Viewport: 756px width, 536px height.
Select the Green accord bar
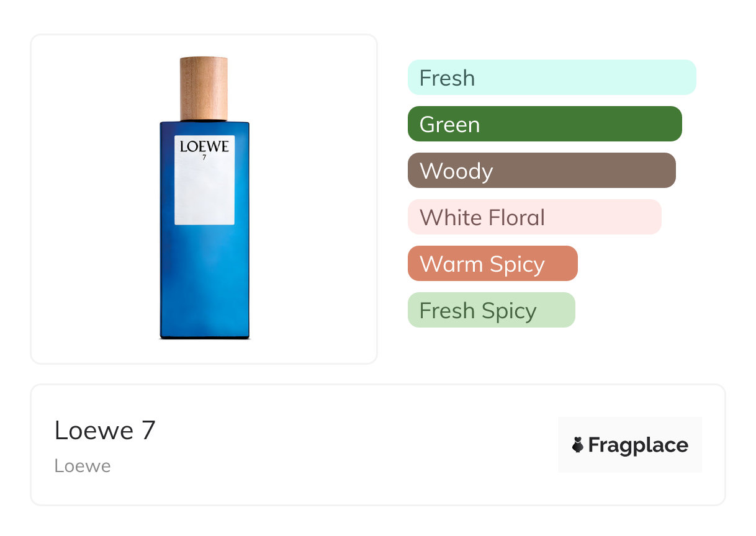tap(544, 124)
